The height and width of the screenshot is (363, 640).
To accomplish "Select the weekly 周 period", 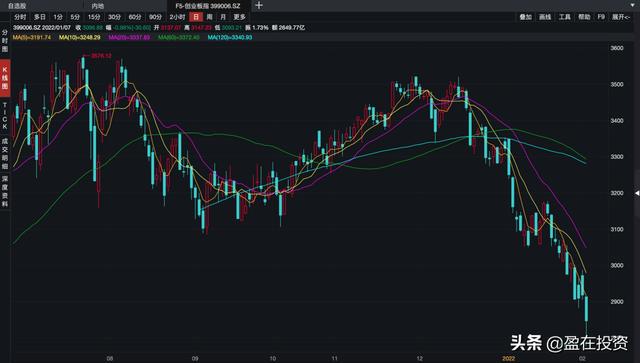I will click(209, 17).
